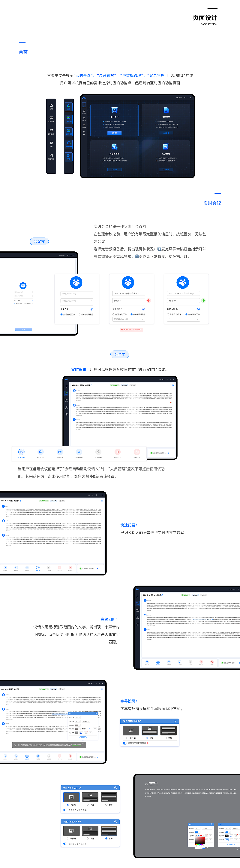Click the red microphone error indicator

148,300
